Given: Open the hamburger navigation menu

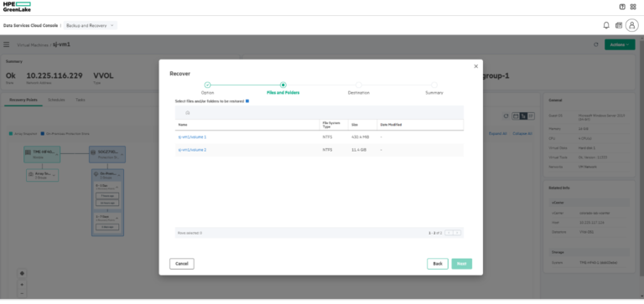Looking at the screenshot, I should (7, 44).
